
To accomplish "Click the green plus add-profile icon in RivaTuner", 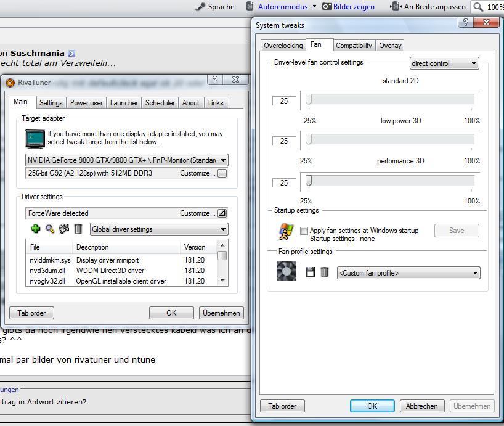I will point(36,229).
